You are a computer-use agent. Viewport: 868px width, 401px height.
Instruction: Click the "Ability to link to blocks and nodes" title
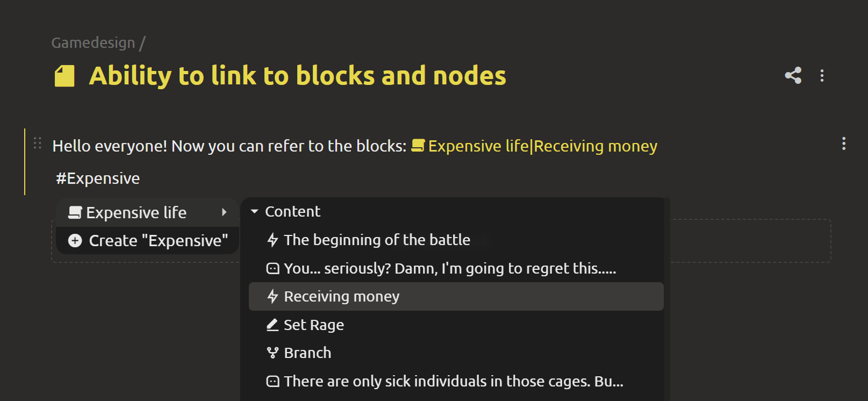coord(297,76)
